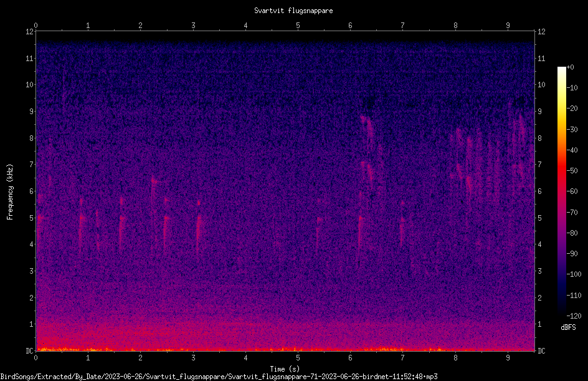Image resolution: width=588 pixels, height=381 pixels.
Task: Click "6" on the left frequency axis
Action: pyautogui.click(x=32, y=191)
